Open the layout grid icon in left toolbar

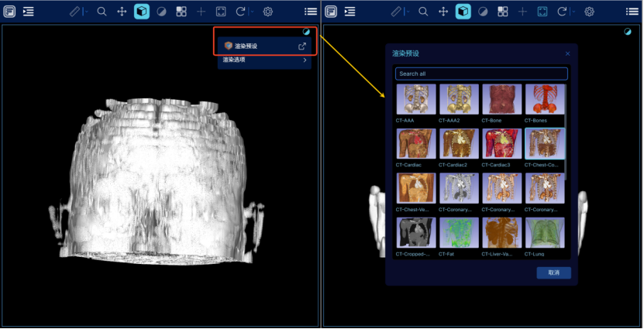coord(181,12)
